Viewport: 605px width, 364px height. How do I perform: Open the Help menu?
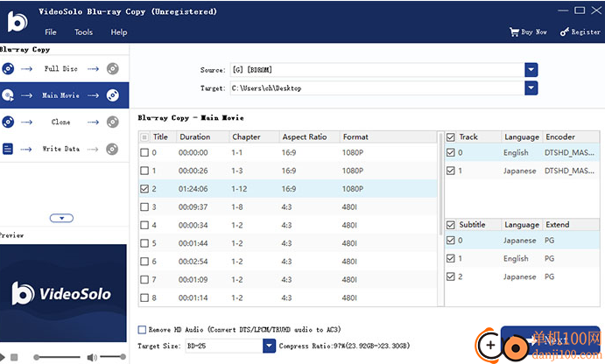pos(119,32)
